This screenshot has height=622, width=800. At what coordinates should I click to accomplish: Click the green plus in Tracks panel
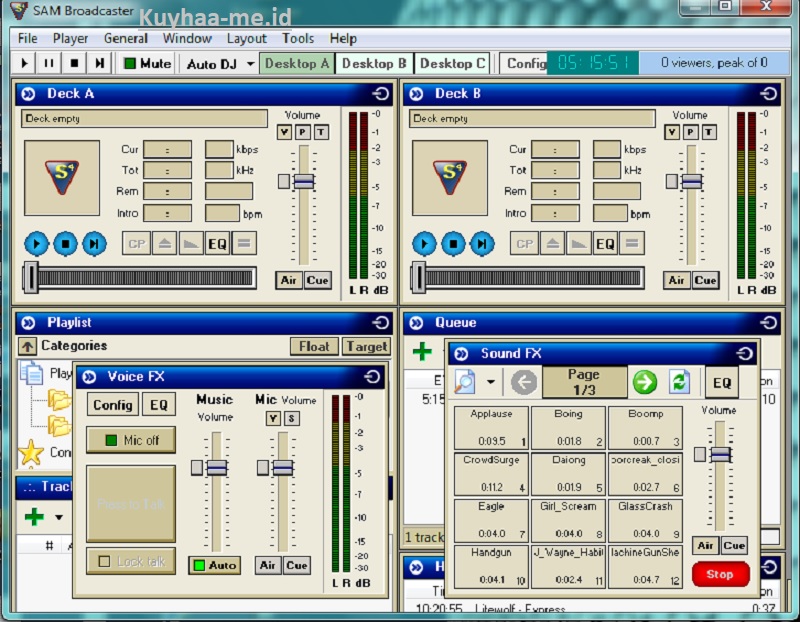point(34,516)
